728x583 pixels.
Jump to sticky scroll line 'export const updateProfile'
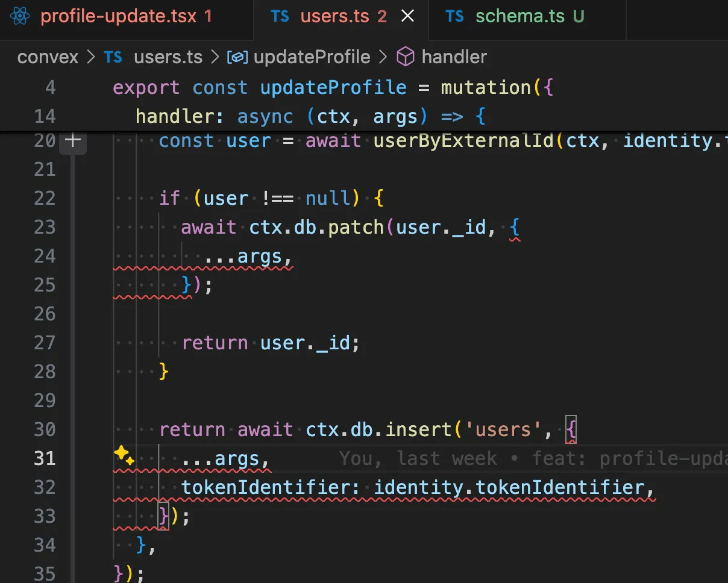coord(332,88)
